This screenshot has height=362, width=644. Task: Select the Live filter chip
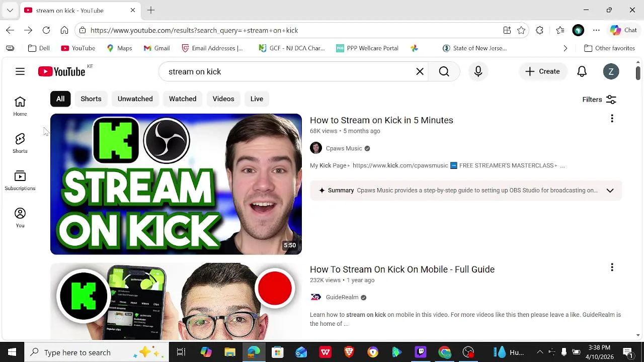[257, 99]
